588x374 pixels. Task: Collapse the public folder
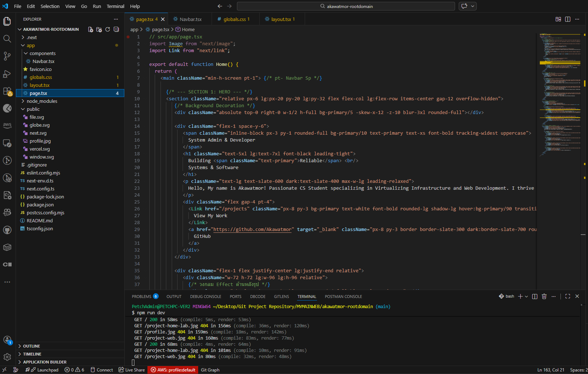(33, 109)
